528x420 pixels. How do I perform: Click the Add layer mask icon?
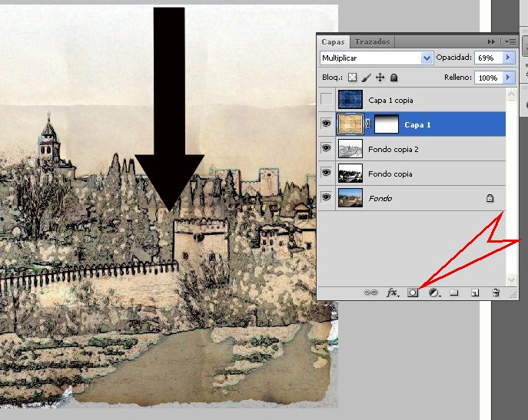tap(413, 293)
